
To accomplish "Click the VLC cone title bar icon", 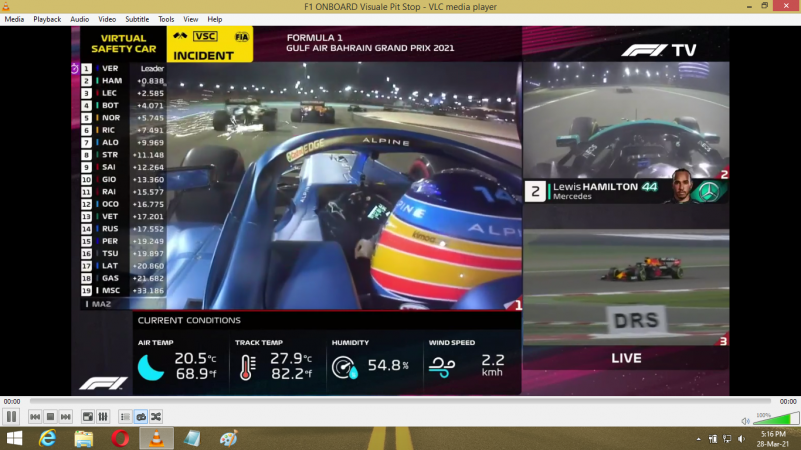I will (x=6, y=6).
